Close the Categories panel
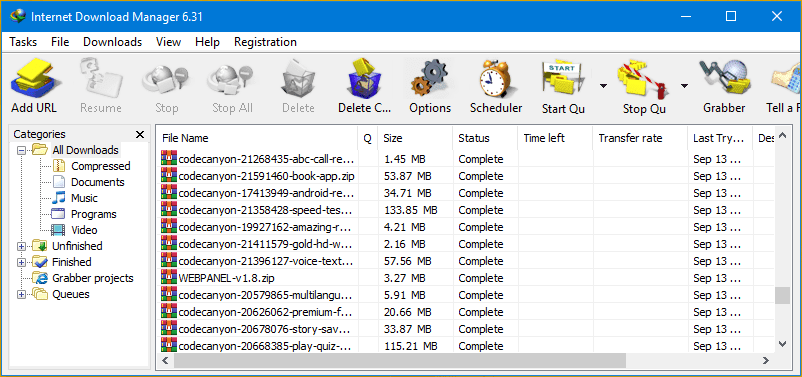The image size is (802, 377). pyautogui.click(x=140, y=135)
